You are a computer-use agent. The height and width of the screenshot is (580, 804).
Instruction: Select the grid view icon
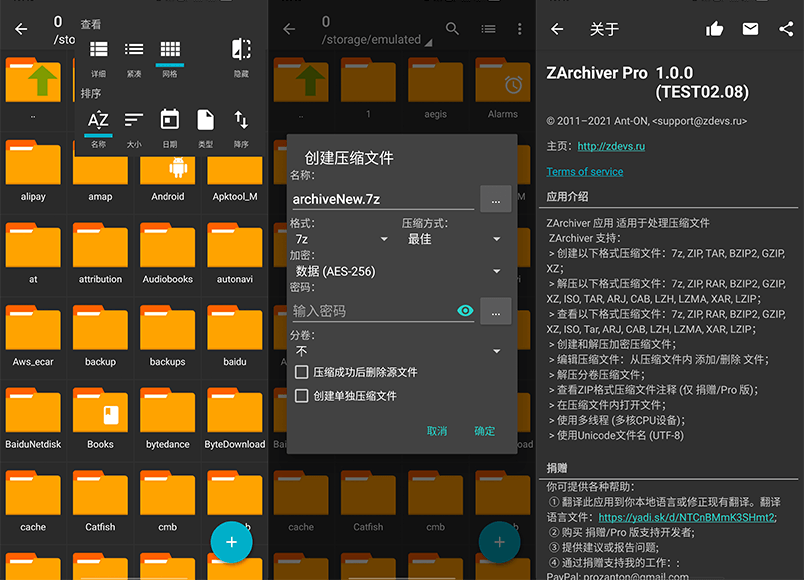point(170,50)
